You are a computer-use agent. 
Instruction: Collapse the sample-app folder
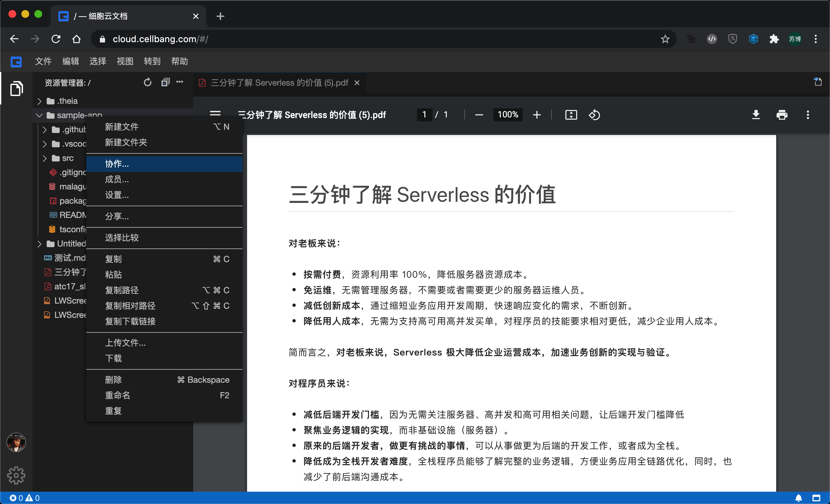point(40,115)
